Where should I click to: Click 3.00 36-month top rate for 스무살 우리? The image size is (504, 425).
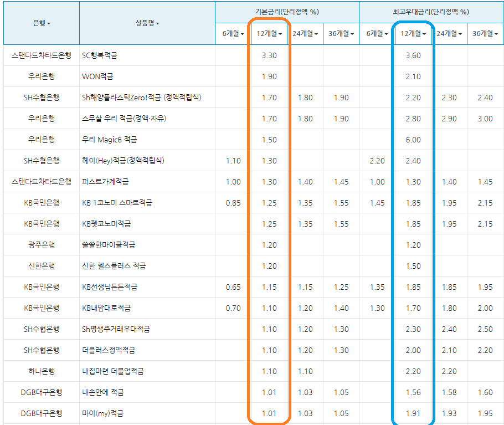tap(485, 119)
